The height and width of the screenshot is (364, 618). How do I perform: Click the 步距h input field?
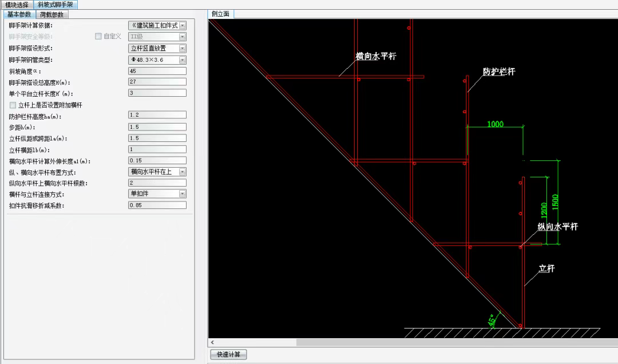157,127
